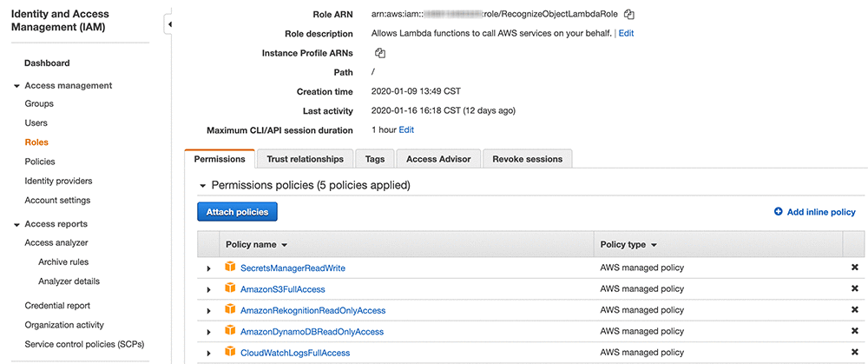868x364 pixels.
Task: Edit the role description
Action: click(x=626, y=33)
